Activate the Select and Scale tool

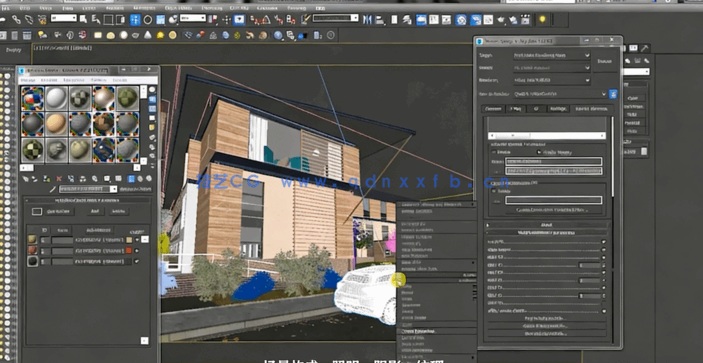click(x=160, y=19)
